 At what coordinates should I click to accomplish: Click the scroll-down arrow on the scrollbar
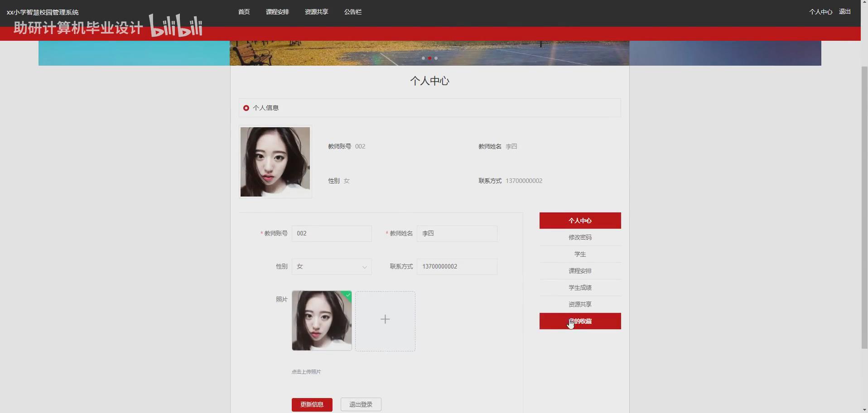864,410
